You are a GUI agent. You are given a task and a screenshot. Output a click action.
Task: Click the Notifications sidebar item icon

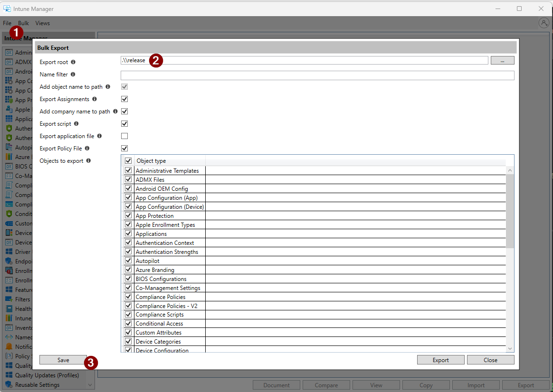point(9,346)
